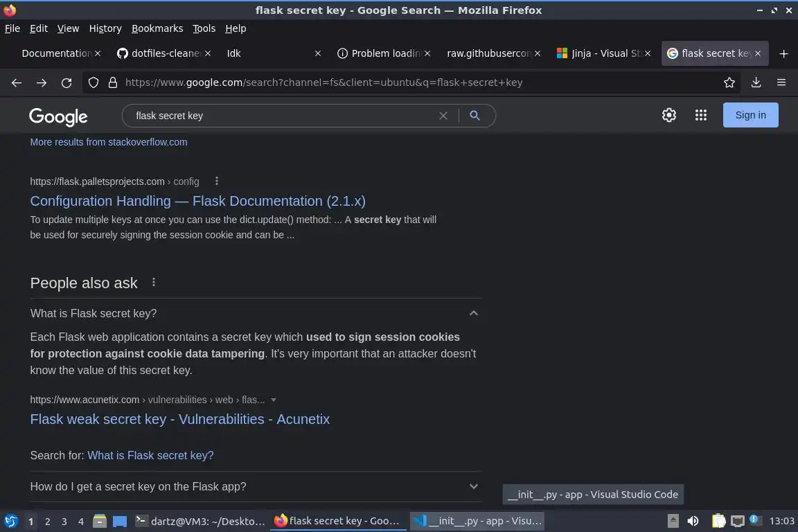Click Search for What is Flask secret key
The width and height of the screenshot is (798, 532).
pyautogui.click(x=150, y=456)
